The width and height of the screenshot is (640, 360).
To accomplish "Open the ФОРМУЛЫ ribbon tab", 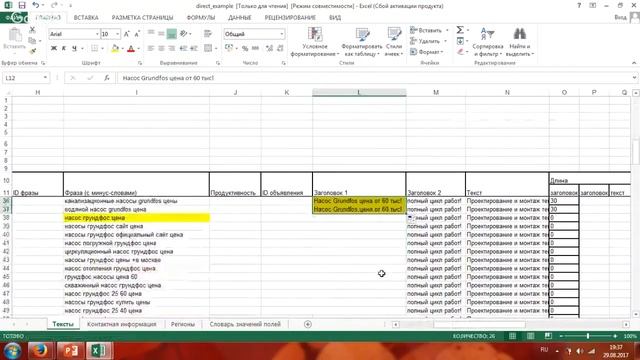I will 201,18.
